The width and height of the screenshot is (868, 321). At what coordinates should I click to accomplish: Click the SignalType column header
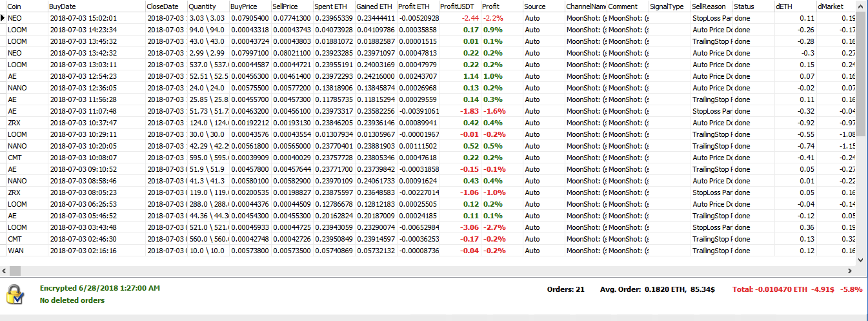(x=669, y=6)
